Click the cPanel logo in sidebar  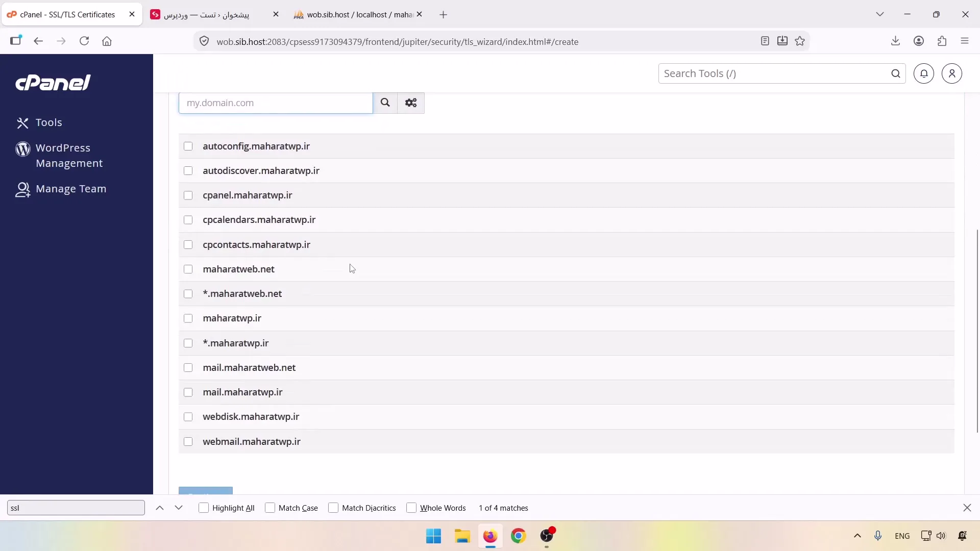coord(53,83)
